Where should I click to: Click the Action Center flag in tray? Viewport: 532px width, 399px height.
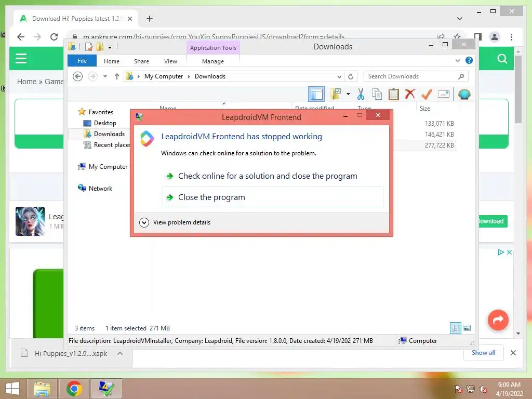tap(458, 389)
